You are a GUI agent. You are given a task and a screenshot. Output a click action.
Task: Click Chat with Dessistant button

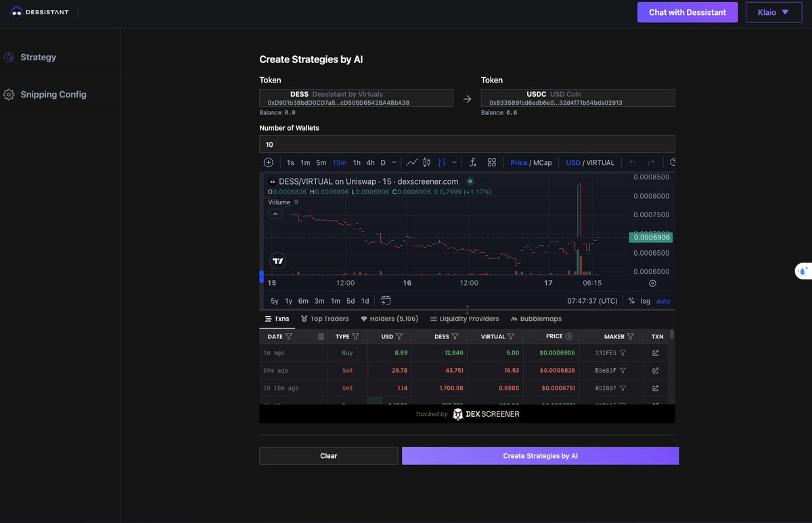point(687,12)
